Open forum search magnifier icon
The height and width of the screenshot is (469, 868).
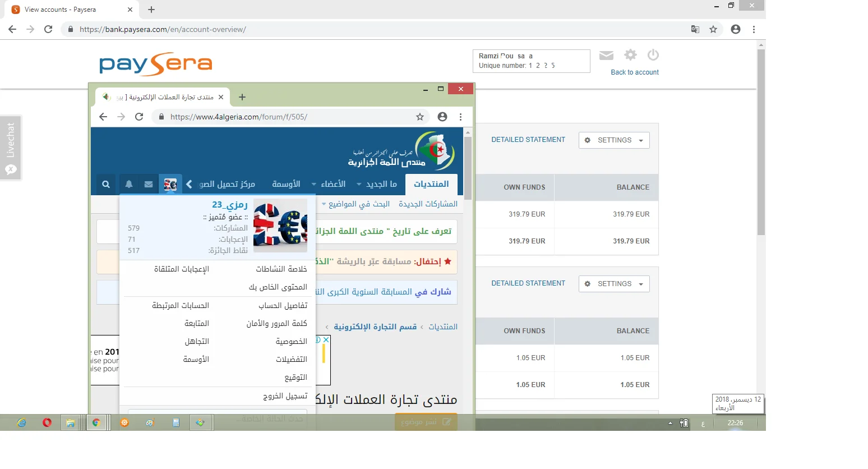[106, 184]
